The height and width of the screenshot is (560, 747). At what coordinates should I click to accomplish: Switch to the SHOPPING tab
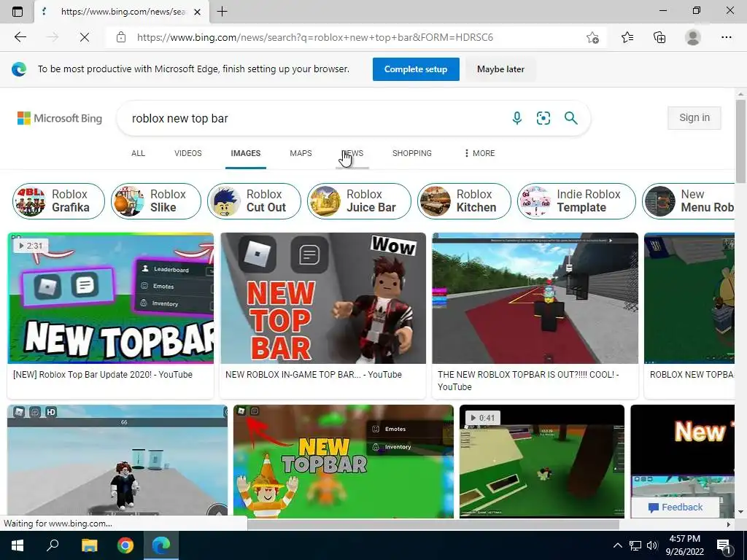pyautogui.click(x=411, y=153)
